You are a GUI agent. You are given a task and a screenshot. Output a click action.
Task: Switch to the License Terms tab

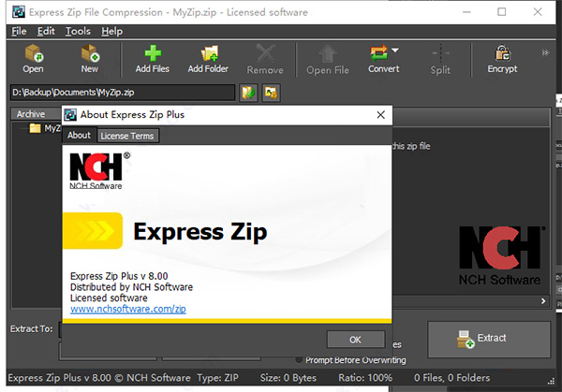click(127, 136)
